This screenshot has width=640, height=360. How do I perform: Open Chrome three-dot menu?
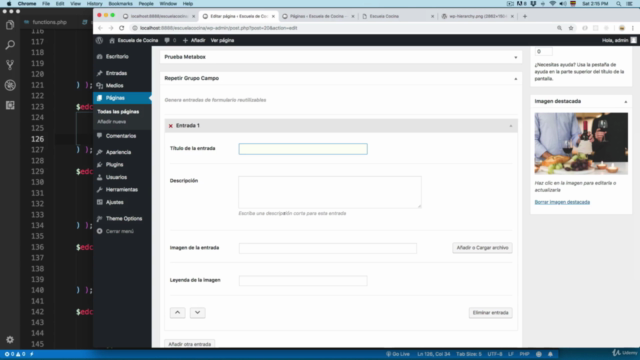point(633,28)
